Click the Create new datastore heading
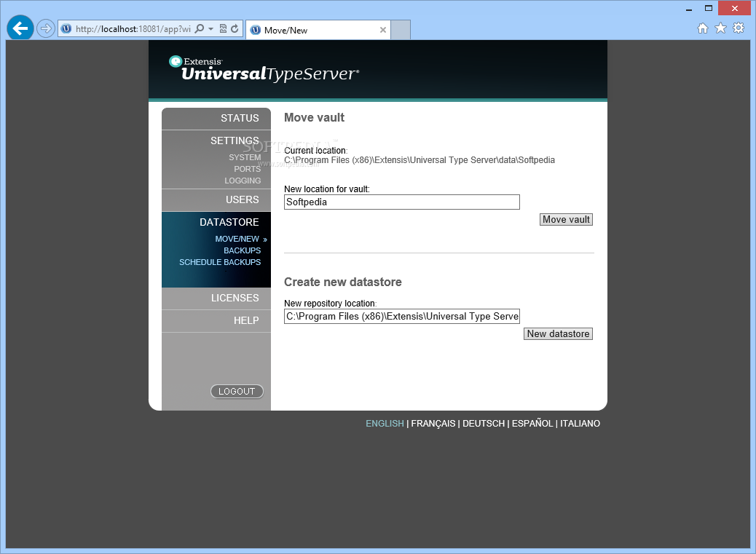The width and height of the screenshot is (756, 554). tap(343, 282)
